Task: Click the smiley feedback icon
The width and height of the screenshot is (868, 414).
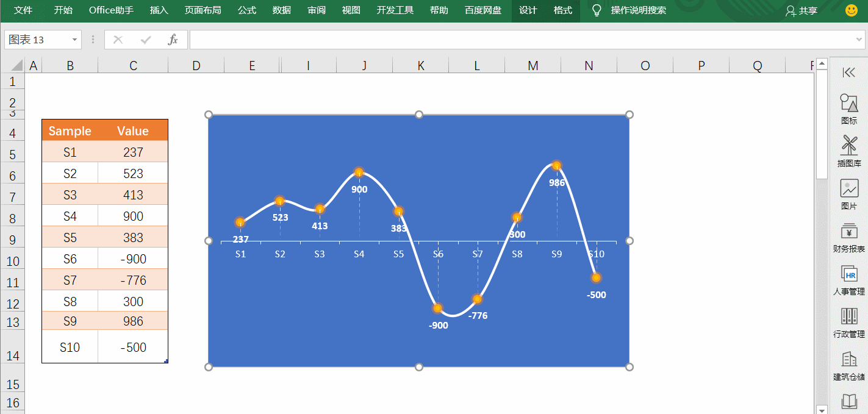Action: tap(851, 10)
